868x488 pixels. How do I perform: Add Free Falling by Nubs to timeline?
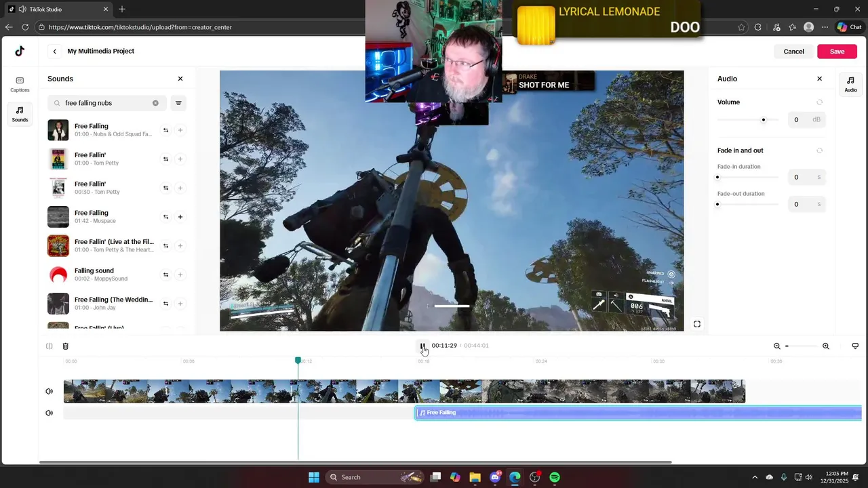coord(180,130)
